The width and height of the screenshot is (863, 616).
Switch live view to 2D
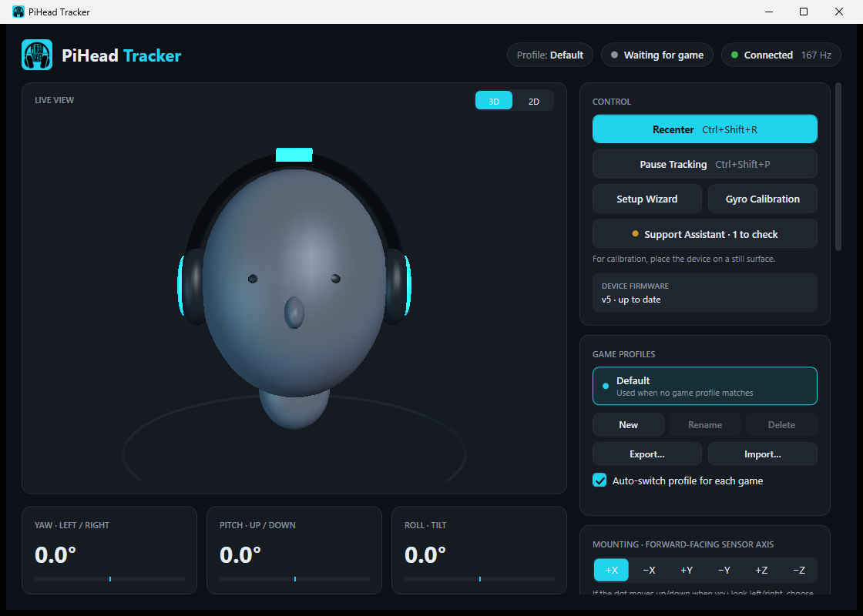tap(533, 101)
